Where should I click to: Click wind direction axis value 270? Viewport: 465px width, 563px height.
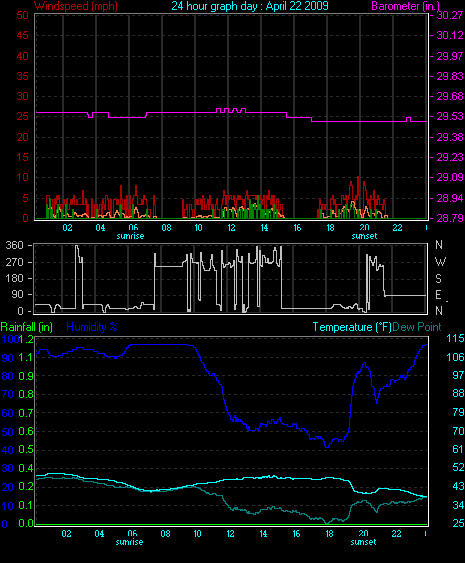[14, 262]
